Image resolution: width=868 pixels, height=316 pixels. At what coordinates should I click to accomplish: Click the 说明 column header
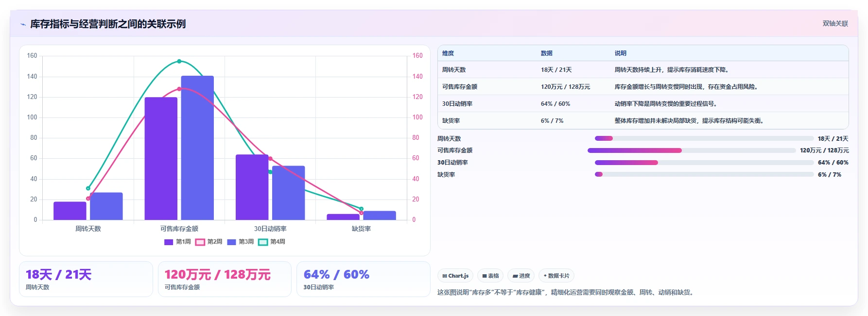(x=621, y=53)
